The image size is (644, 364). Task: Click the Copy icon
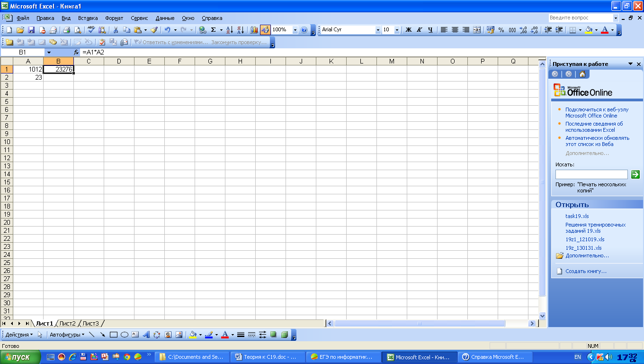click(126, 30)
